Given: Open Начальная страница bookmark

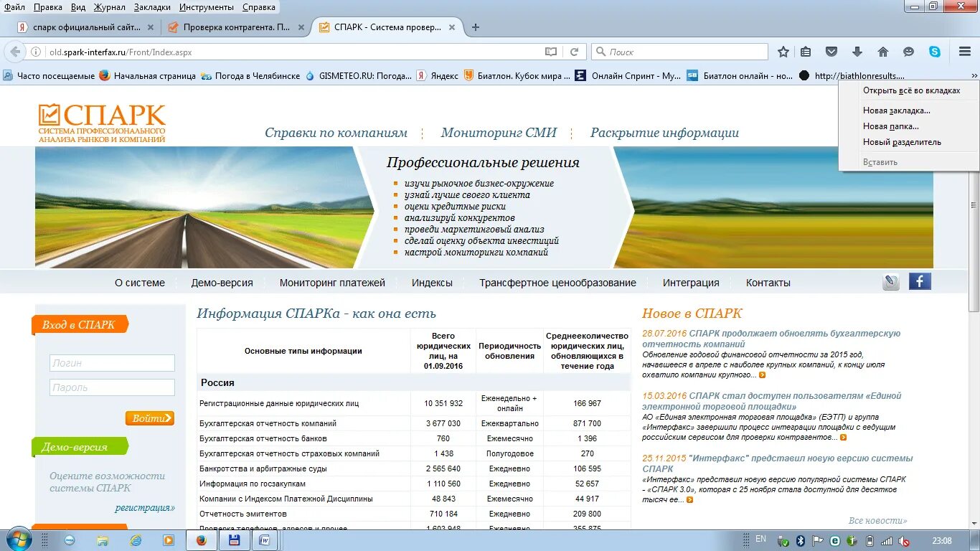Looking at the screenshot, I should tap(148, 75).
